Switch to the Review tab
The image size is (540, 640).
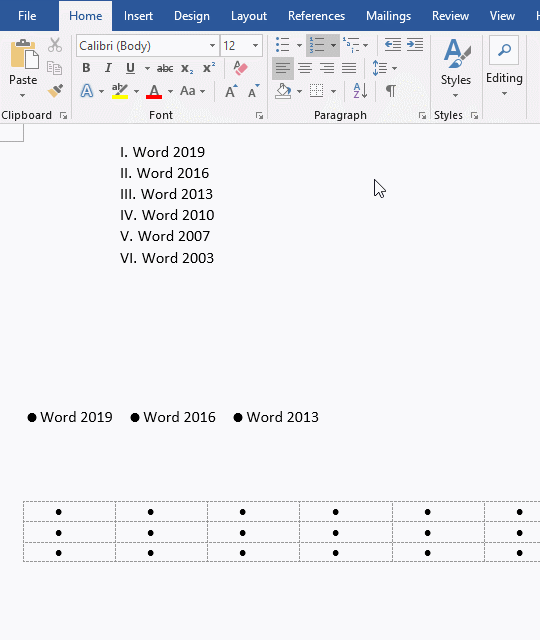[450, 16]
